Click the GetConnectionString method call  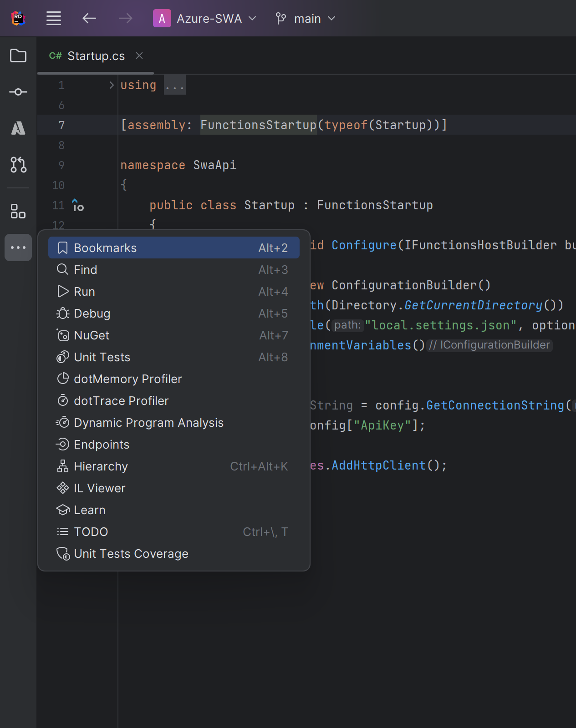pos(495,405)
